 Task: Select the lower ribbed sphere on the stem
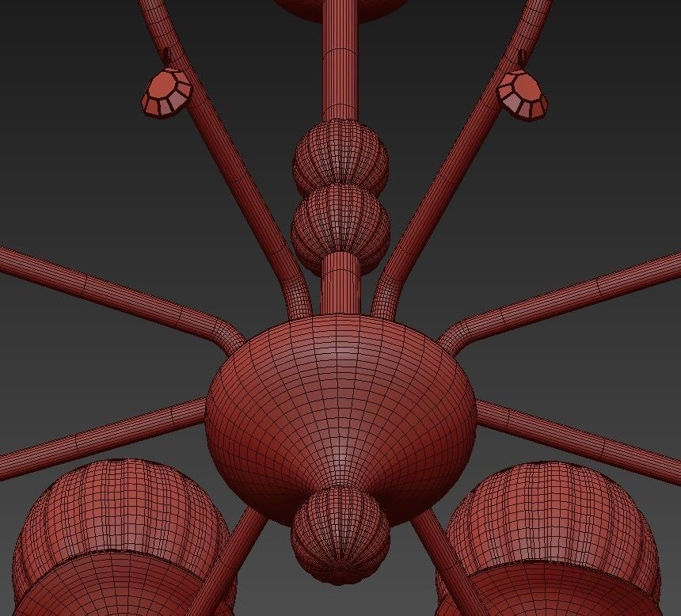coord(340,228)
